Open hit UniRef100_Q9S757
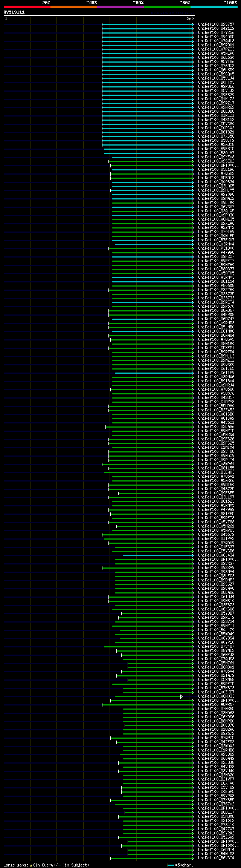 pos(216,24)
